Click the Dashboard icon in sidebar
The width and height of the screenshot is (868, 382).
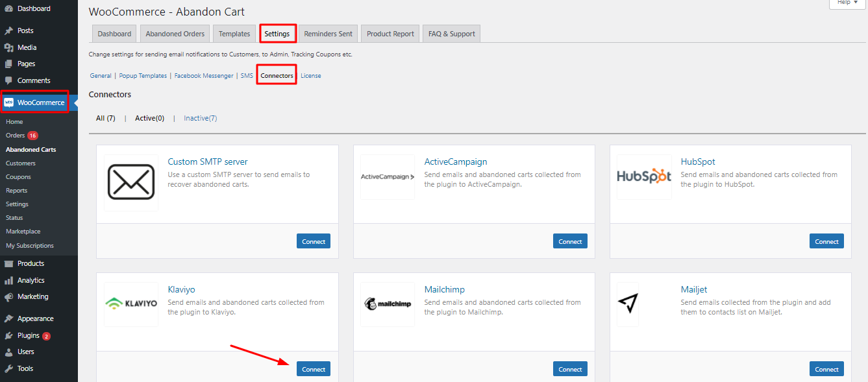8,8
